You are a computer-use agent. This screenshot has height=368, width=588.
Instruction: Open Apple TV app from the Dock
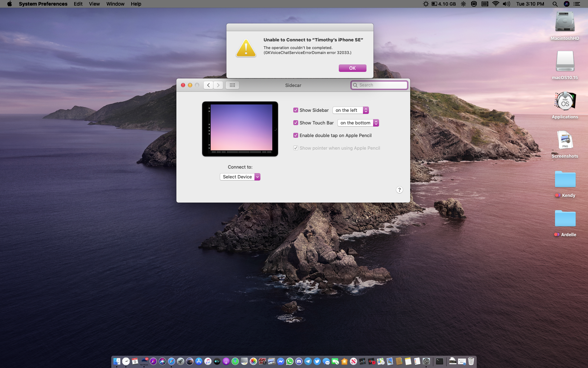coord(217,361)
